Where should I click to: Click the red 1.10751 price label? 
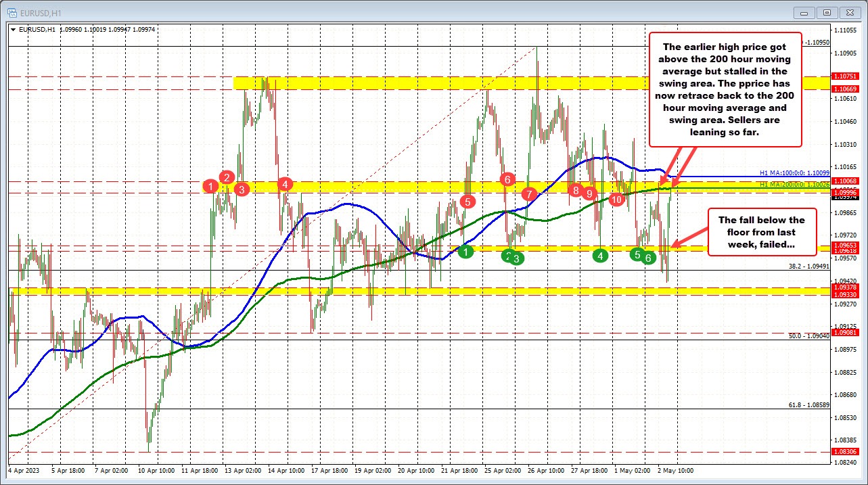tap(845, 77)
